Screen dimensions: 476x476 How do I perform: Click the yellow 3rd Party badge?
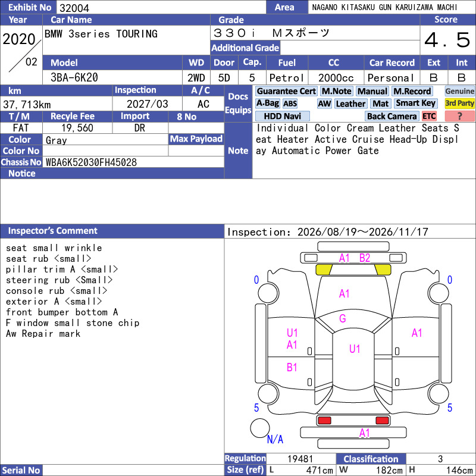click(459, 103)
